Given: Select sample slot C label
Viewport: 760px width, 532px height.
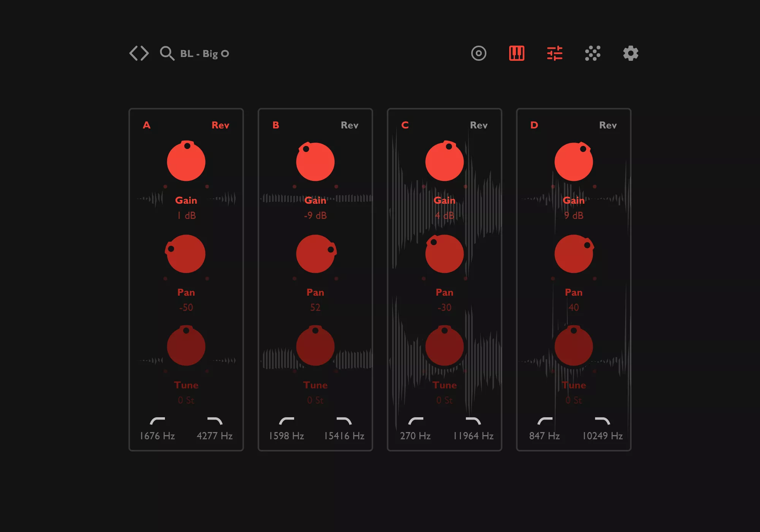Looking at the screenshot, I should pyautogui.click(x=405, y=125).
